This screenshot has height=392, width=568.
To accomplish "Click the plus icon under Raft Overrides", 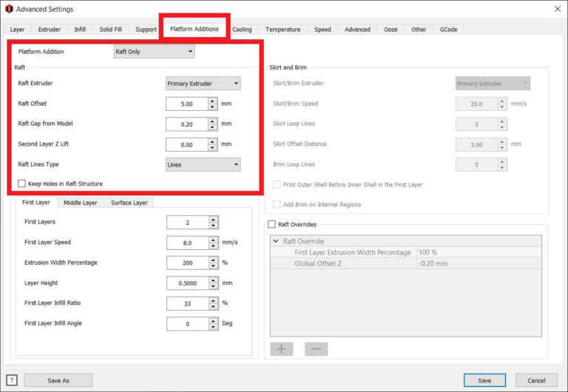I will [x=281, y=349].
